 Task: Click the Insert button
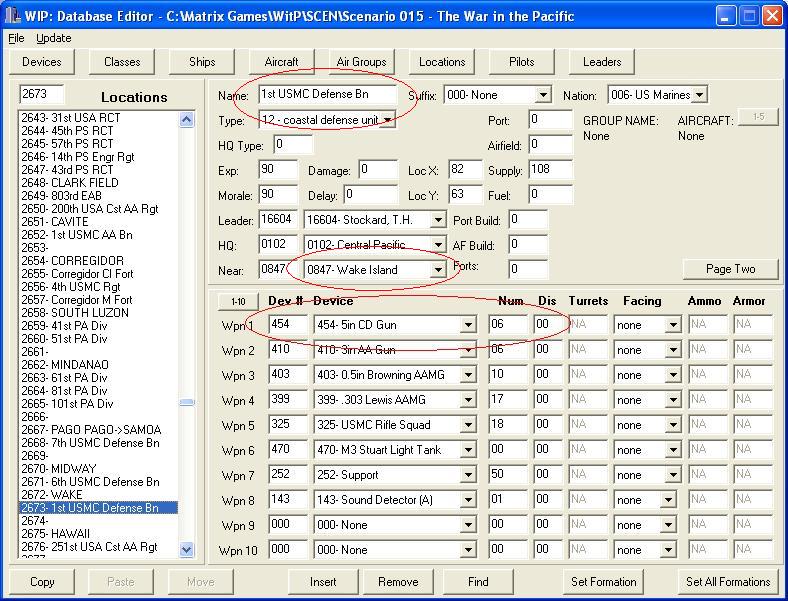(x=323, y=582)
